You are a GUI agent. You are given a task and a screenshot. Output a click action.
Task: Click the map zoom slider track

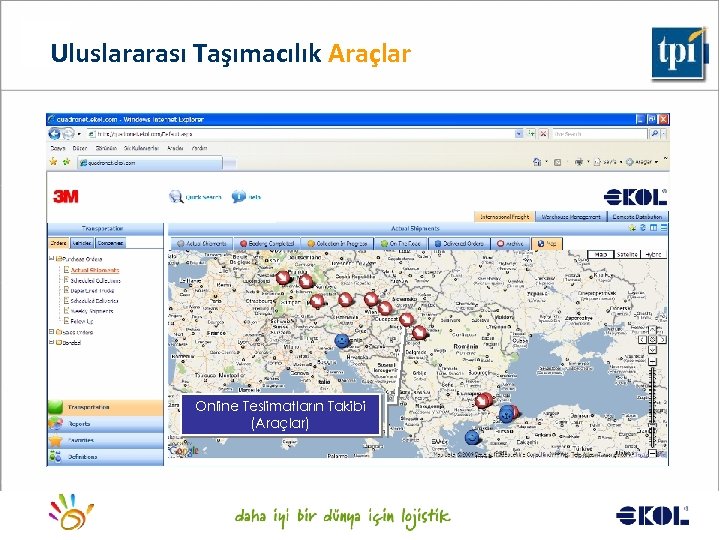coord(653,407)
